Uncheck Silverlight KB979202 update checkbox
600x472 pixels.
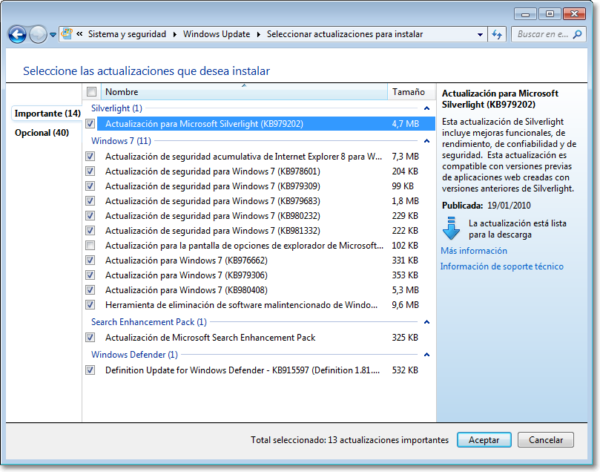(x=90, y=124)
